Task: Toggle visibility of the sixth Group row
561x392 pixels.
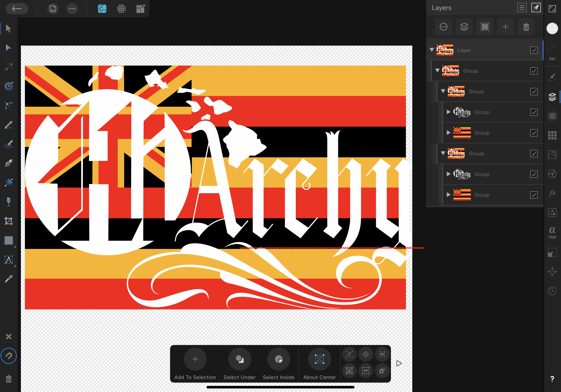Action: (534, 174)
